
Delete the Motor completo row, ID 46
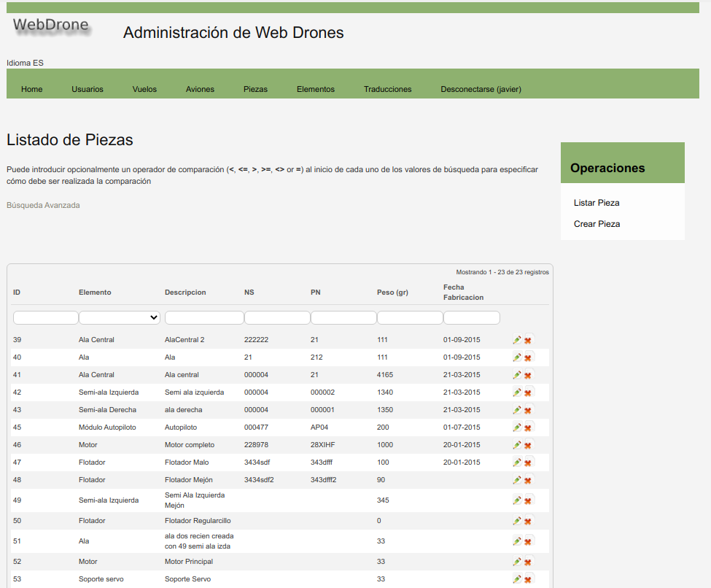(528, 445)
